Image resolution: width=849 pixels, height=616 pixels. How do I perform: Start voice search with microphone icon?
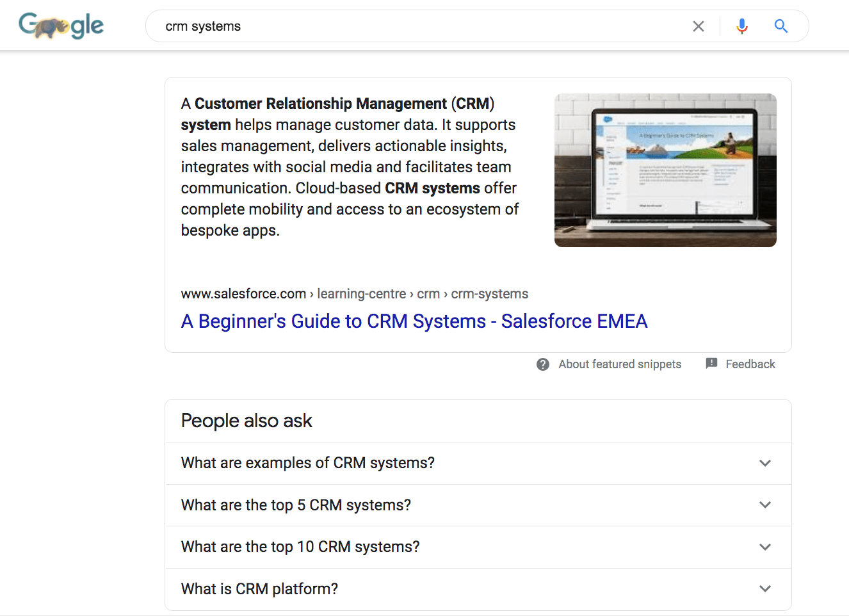coord(742,26)
